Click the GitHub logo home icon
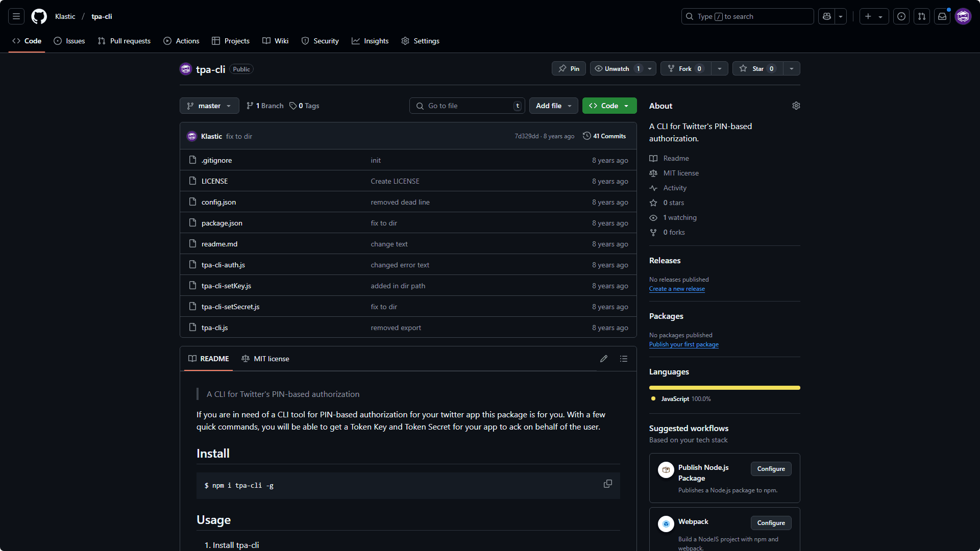The image size is (980, 551). 39,16
